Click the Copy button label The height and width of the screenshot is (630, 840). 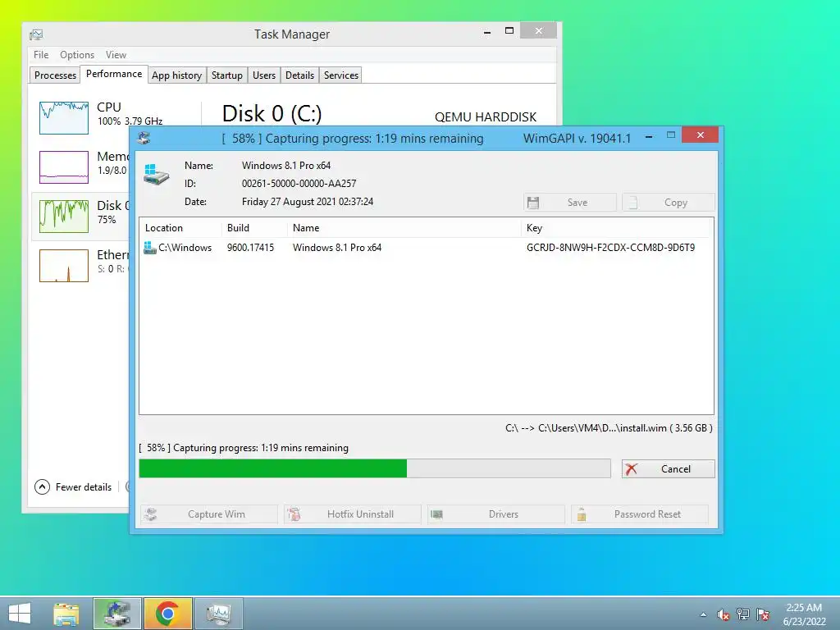click(676, 203)
